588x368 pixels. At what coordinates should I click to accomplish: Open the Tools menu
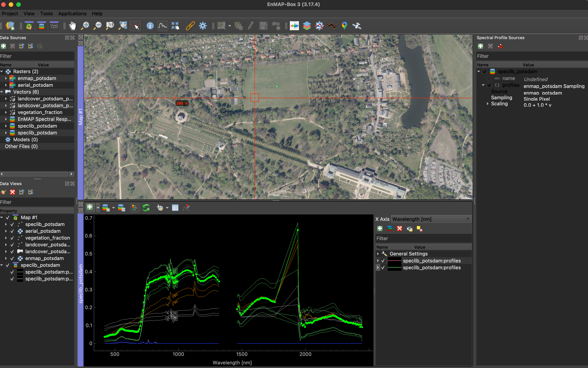pyautogui.click(x=46, y=14)
